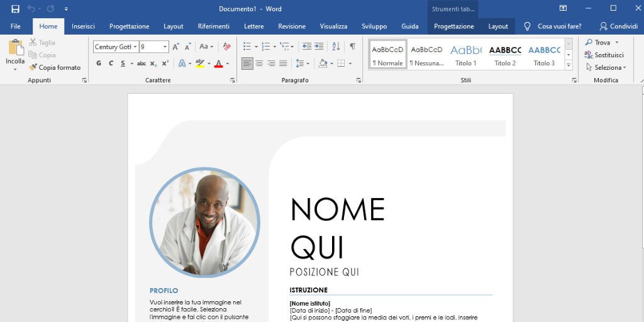Toggle underline (S) formatting

coord(123,64)
